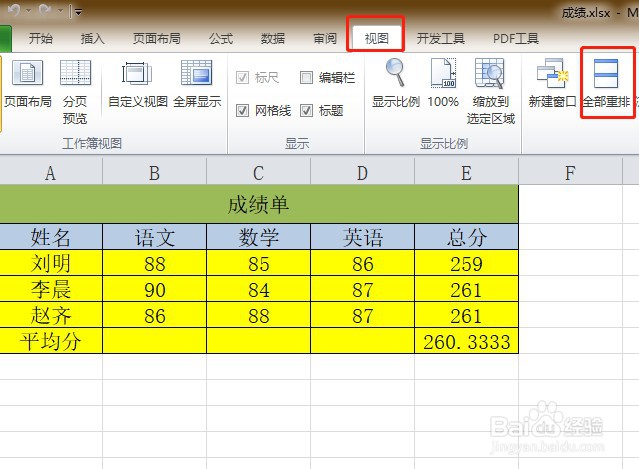
Task: Select column C header
Action: coord(258,173)
